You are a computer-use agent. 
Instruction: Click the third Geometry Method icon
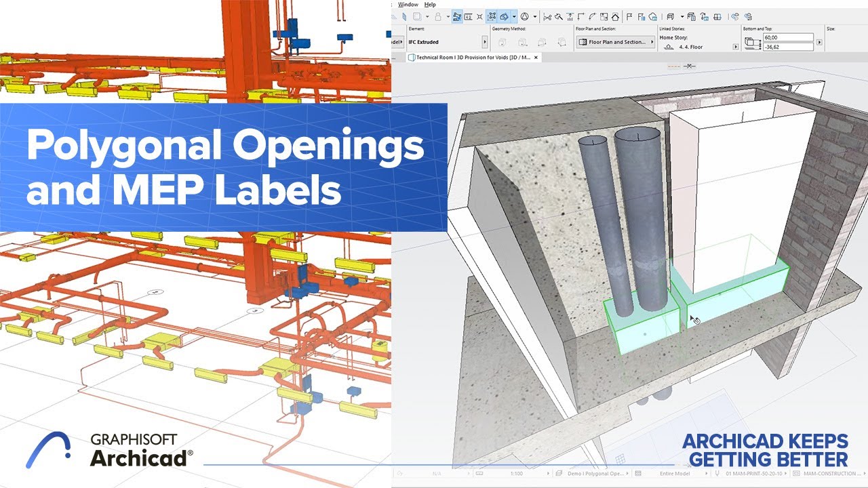[x=542, y=42]
